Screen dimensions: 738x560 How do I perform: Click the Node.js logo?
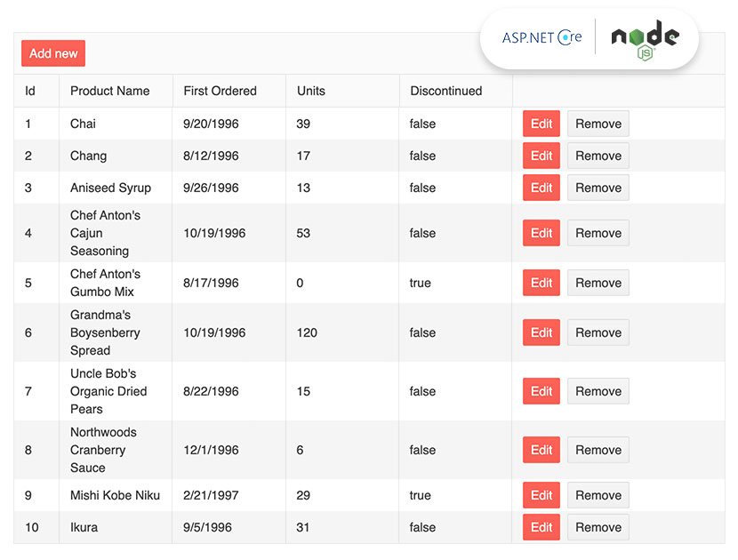click(644, 37)
